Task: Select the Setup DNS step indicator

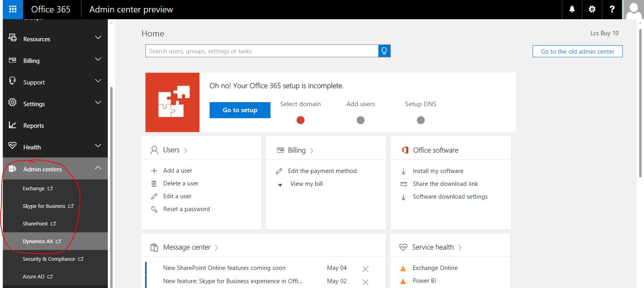Action: pos(420,120)
